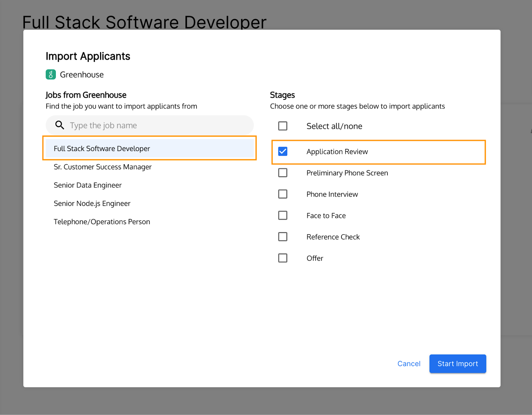Click the Reference Check label
This screenshot has width=532, height=415.
click(333, 237)
